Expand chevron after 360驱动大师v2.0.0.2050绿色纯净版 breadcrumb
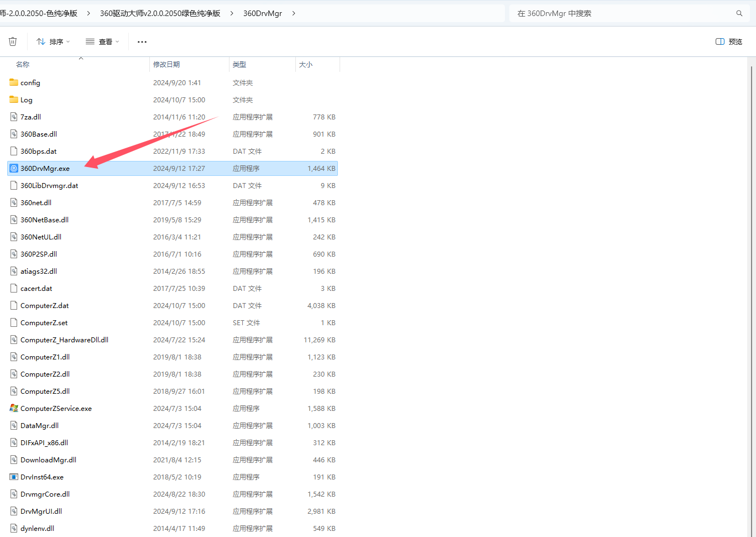The image size is (756, 537). tap(232, 13)
